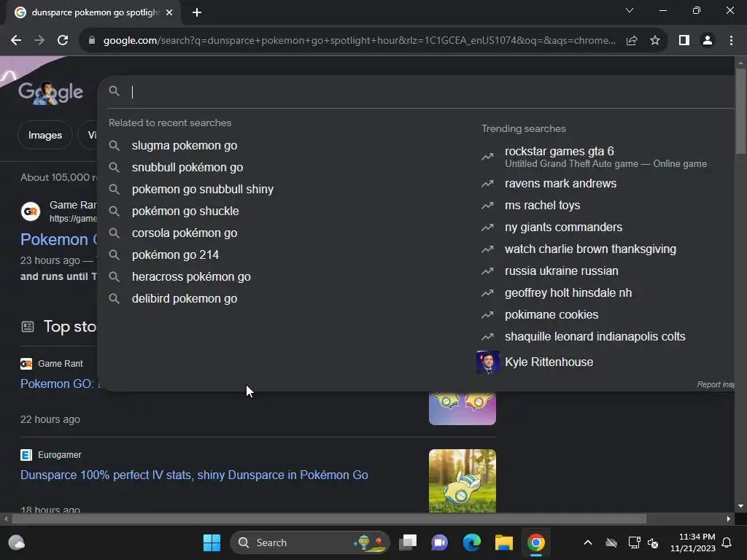Open Eurogamer Dunsparce article thumbnail

click(462, 481)
